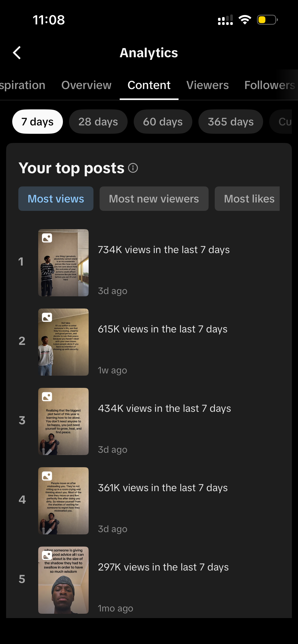Tap the cellular signal icon
Screen dimensions: 298x644
click(225, 20)
